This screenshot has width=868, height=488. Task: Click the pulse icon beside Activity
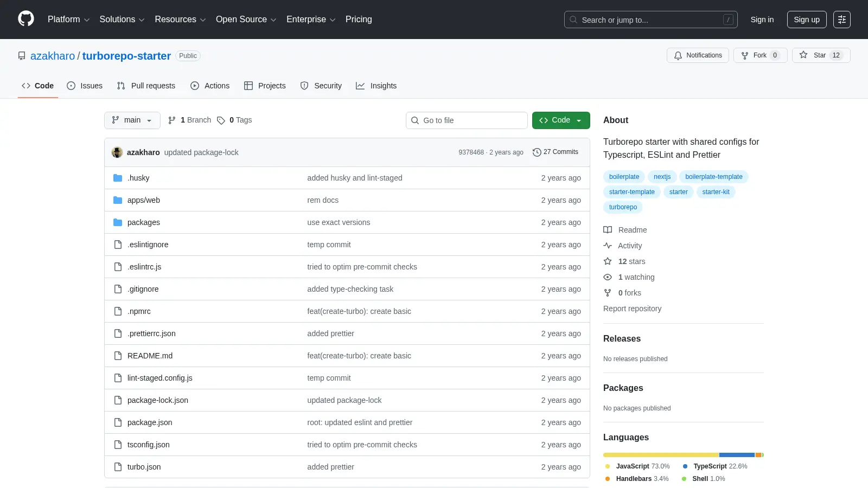pos(608,246)
